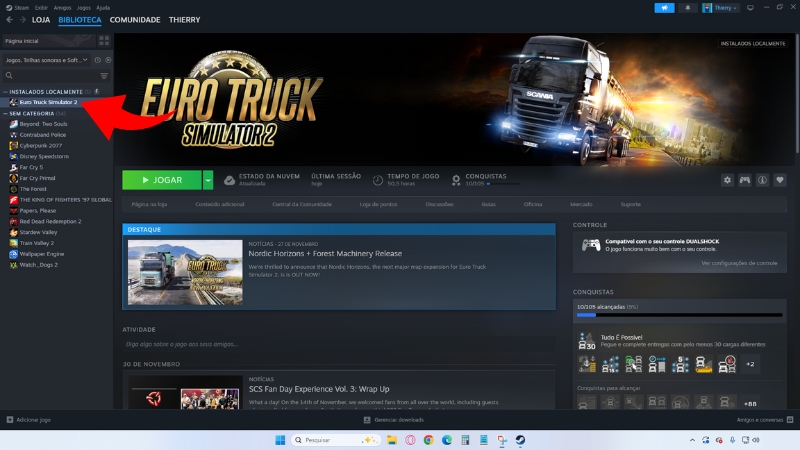Click 'Adicionar jogo' at bottom left

(x=29, y=420)
